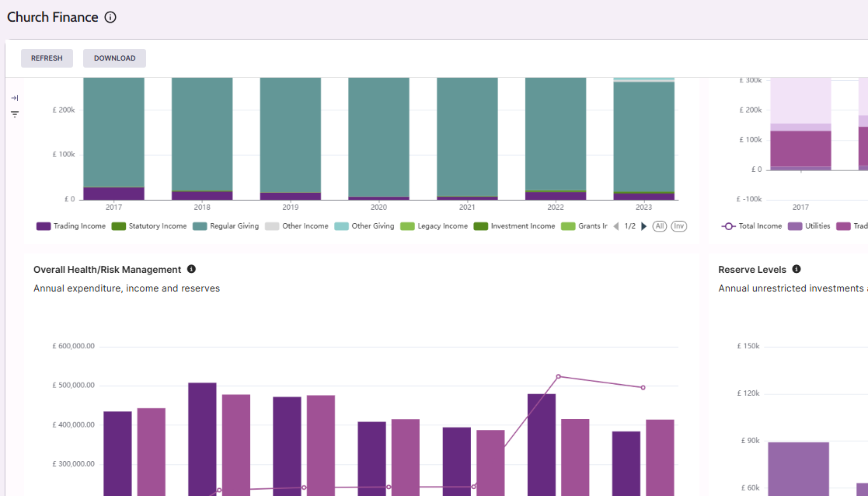
Task: Click the info icon beside Church Finance
Action: [110, 17]
